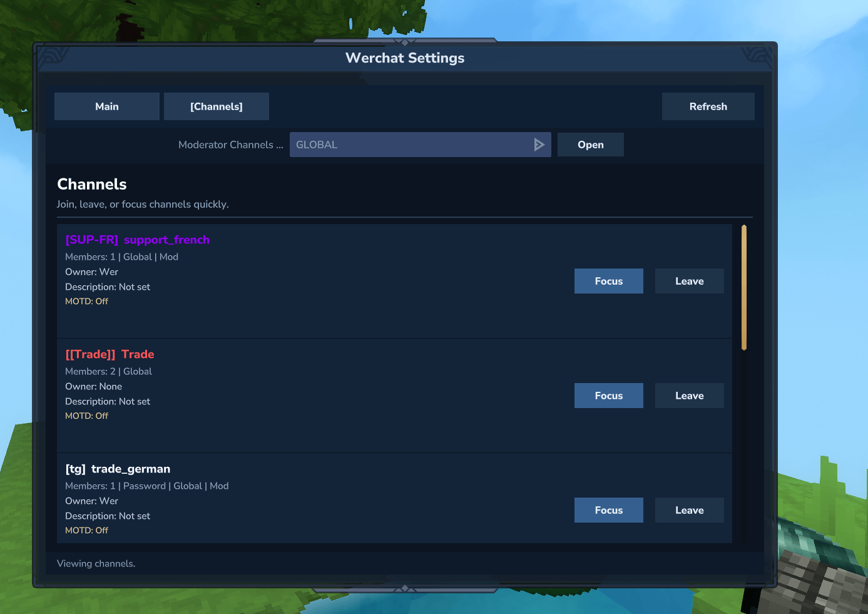
Task: Click the GLOBAL moderator channel field
Action: tap(410, 145)
